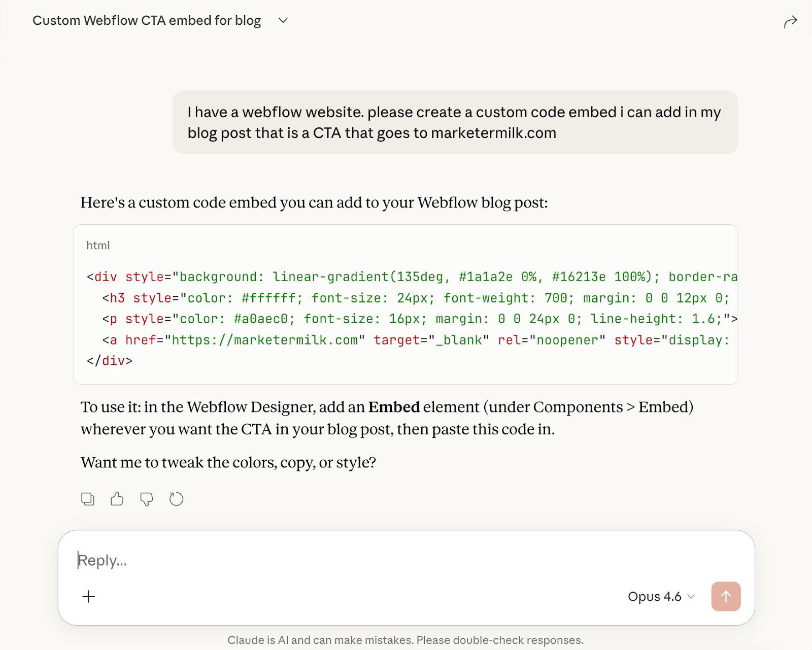Image resolution: width=812 pixels, height=650 pixels.
Task: Click the thumbs down feedback icon
Action: pyautogui.click(x=147, y=499)
